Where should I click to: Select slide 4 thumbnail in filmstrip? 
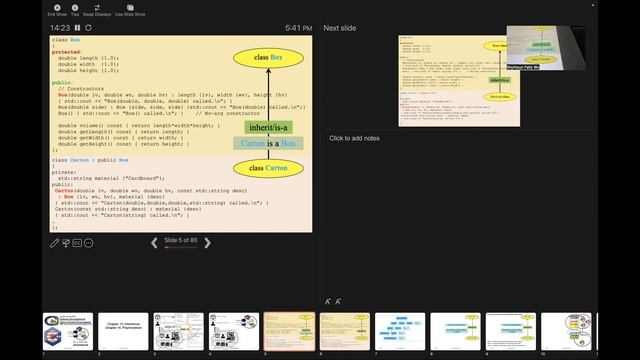point(234,331)
